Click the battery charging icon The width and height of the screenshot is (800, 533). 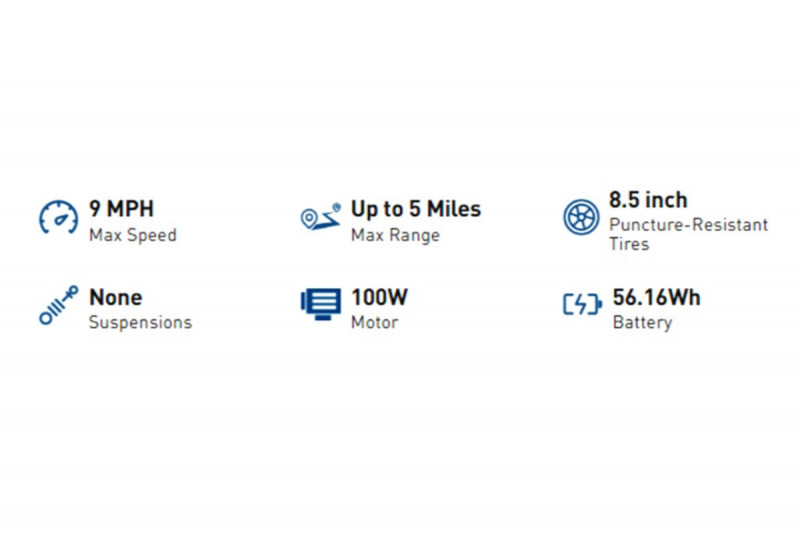coord(582,304)
